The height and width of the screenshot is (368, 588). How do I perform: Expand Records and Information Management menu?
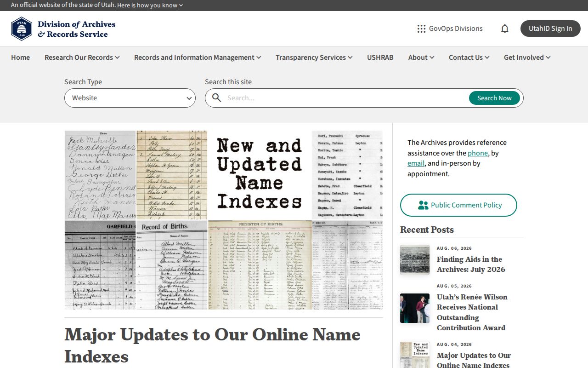tap(198, 57)
